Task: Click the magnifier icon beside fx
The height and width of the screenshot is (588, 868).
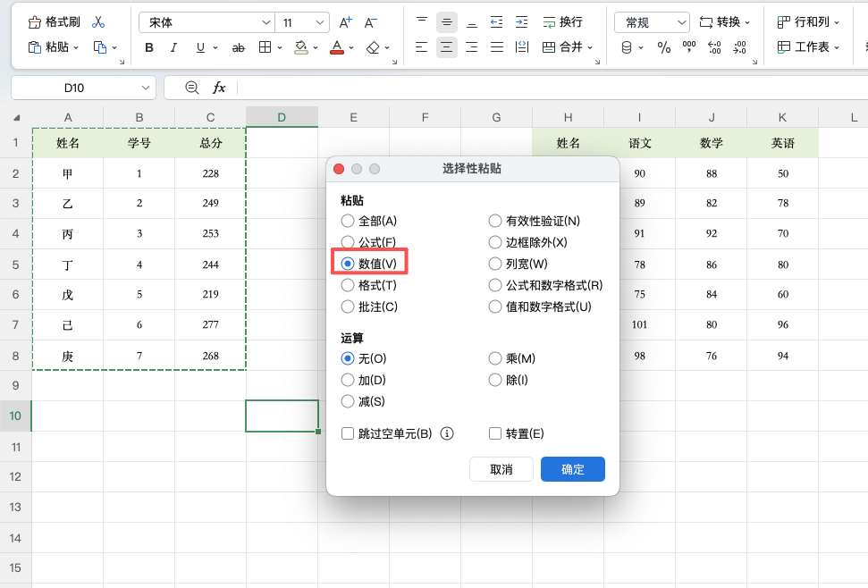Action: (x=191, y=88)
